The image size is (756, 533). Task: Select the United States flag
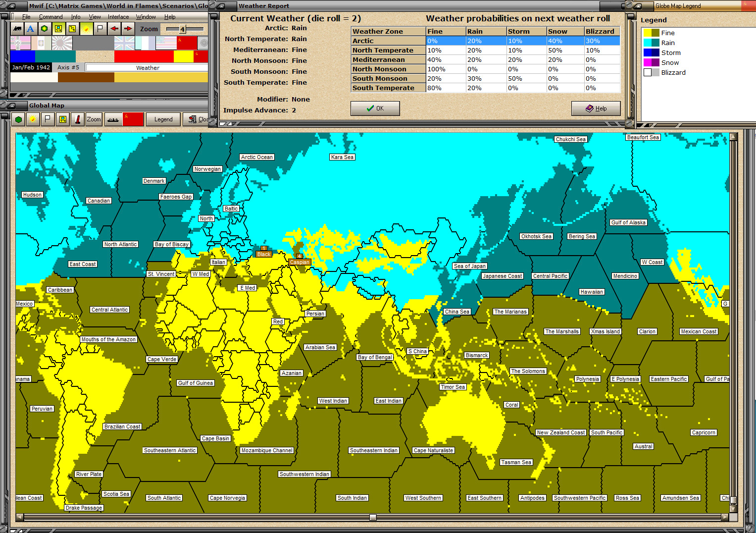point(166,43)
